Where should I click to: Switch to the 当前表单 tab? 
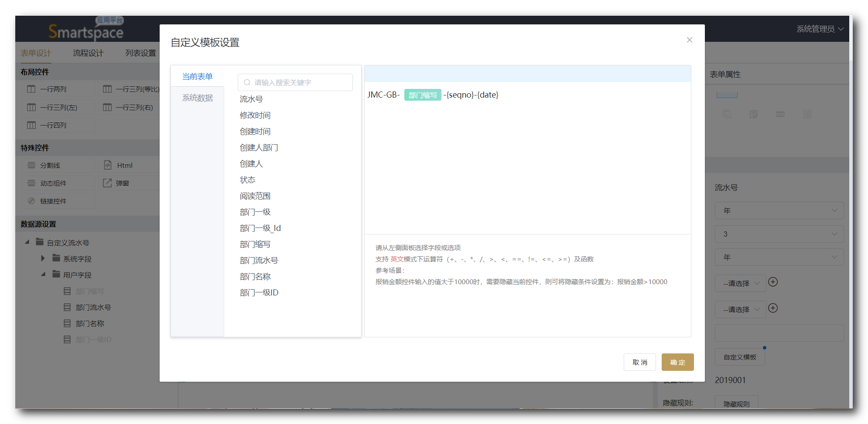[x=197, y=77]
